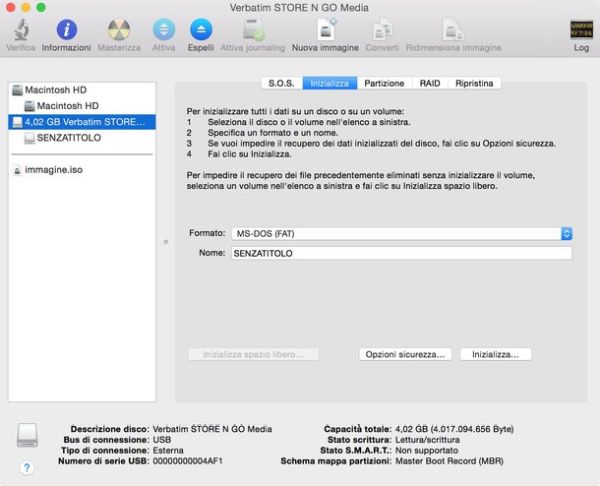Open the Ripristina tab
600x486 pixels.
(x=474, y=83)
